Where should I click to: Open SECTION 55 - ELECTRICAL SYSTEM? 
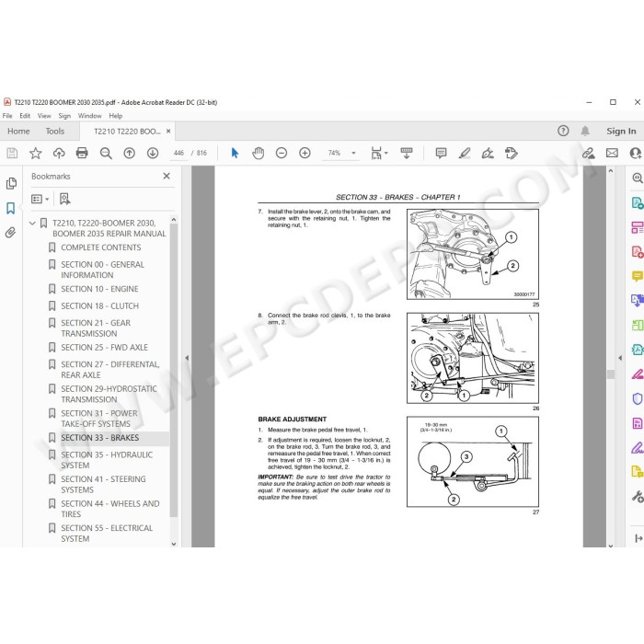[x=107, y=533]
